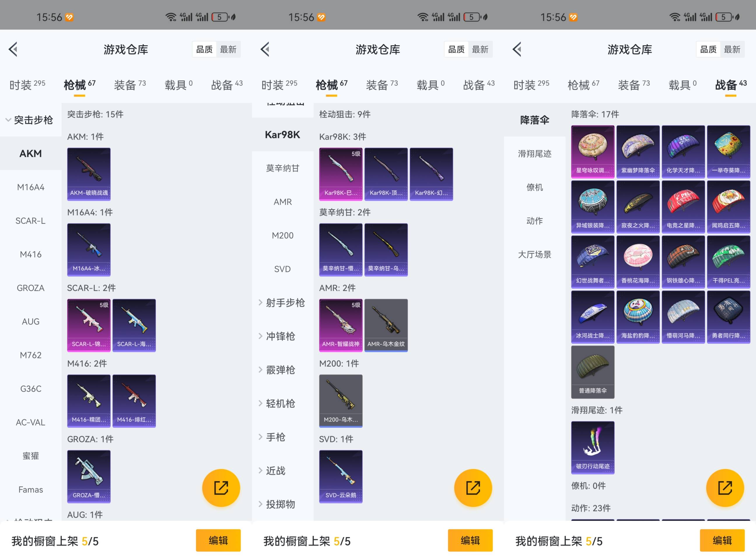
Task: Select the 海盐豹豹 parachute
Action: coord(638,317)
